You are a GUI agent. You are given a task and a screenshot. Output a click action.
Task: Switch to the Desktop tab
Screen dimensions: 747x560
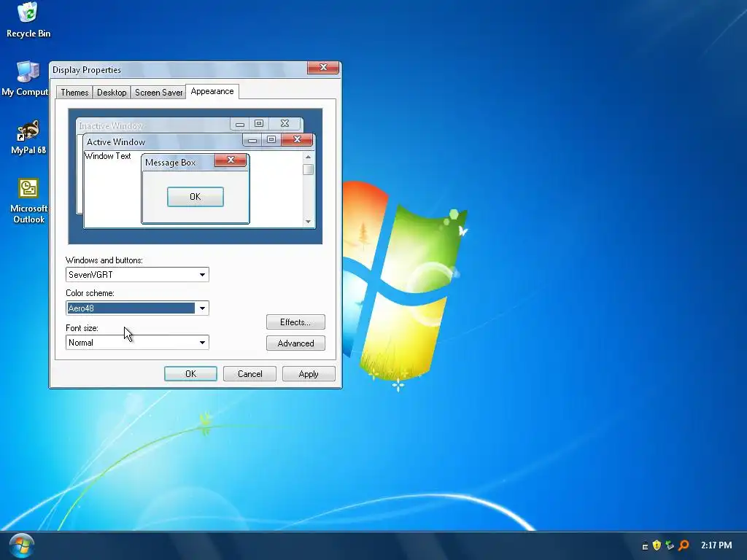[112, 93]
